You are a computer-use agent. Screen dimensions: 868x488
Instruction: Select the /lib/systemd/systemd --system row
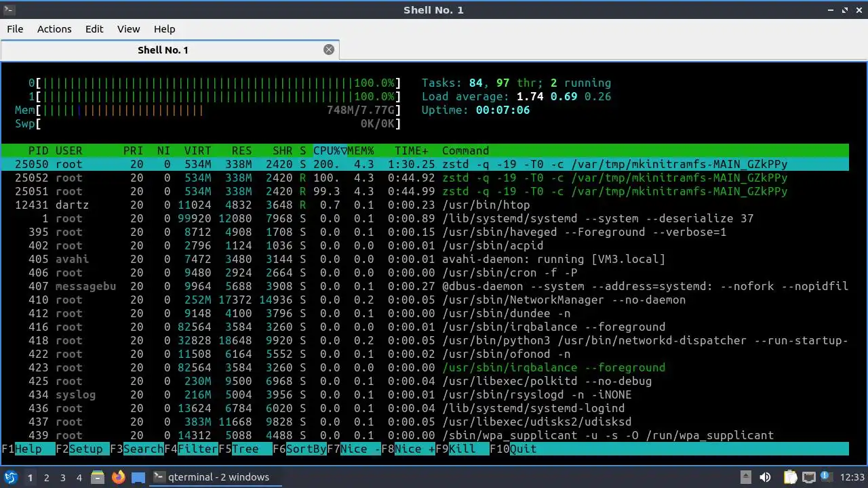[425, 218]
